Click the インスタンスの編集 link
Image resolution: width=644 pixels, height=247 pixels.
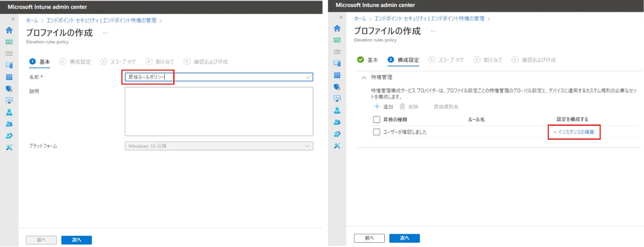click(574, 132)
